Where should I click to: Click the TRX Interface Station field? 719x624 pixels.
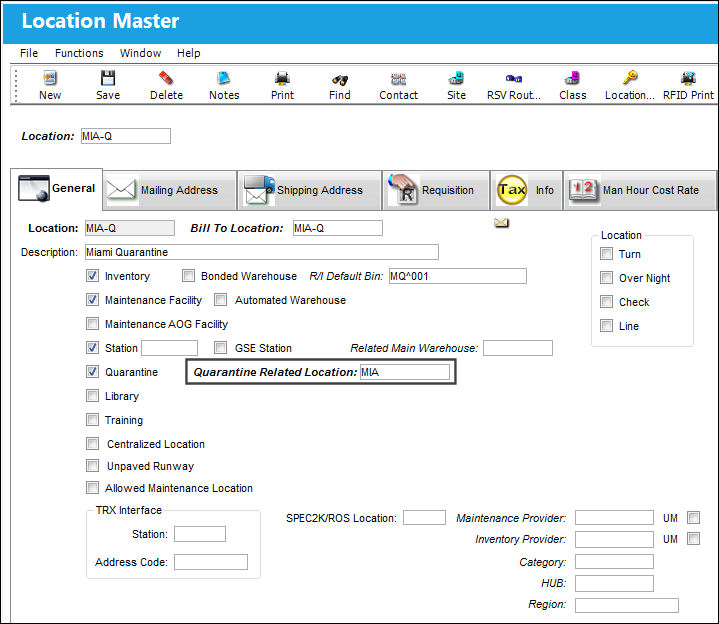pos(200,534)
